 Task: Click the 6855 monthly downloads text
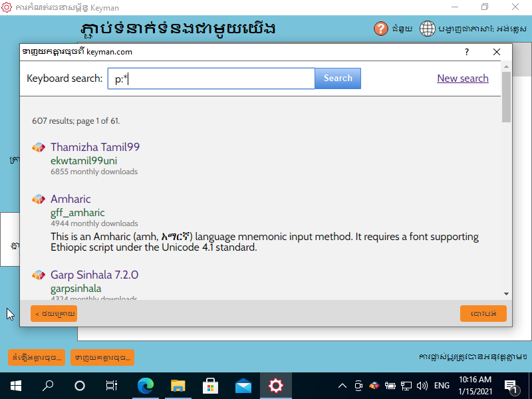[x=94, y=172]
